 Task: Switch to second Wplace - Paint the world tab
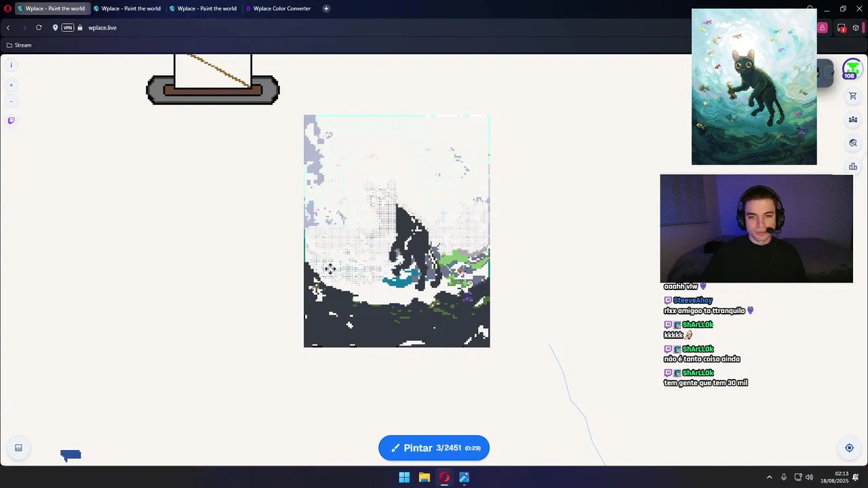pyautogui.click(x=127, y=9)
